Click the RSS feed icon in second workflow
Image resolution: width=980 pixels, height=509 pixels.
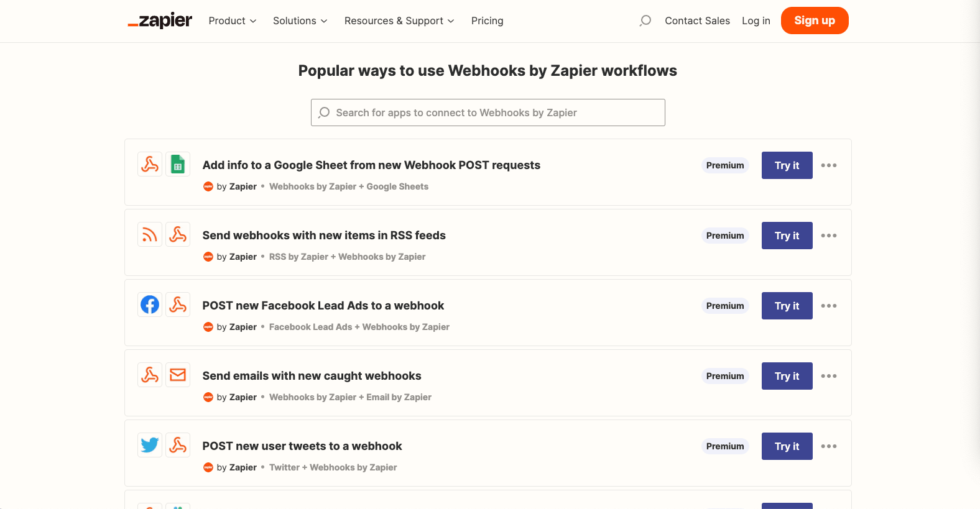[x=150, y=235]
